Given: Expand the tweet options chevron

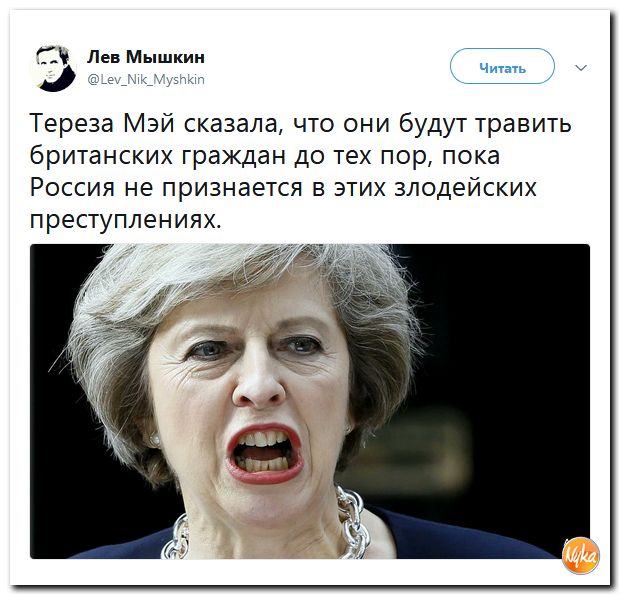Looking at the screenshot, I should click(581, 68).
